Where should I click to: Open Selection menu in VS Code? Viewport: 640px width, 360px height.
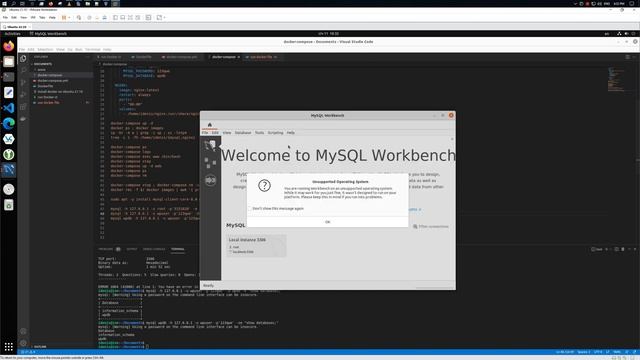(x=45, y=49)
